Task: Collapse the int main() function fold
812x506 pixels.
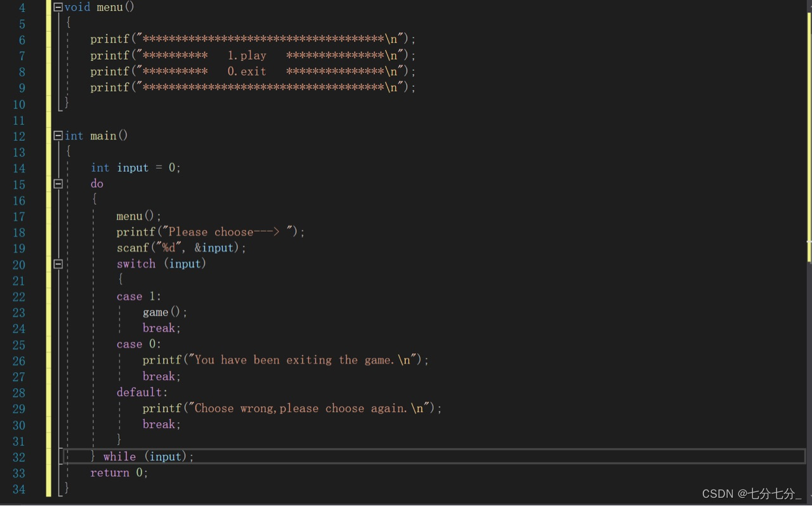Action: click(58, 136)
